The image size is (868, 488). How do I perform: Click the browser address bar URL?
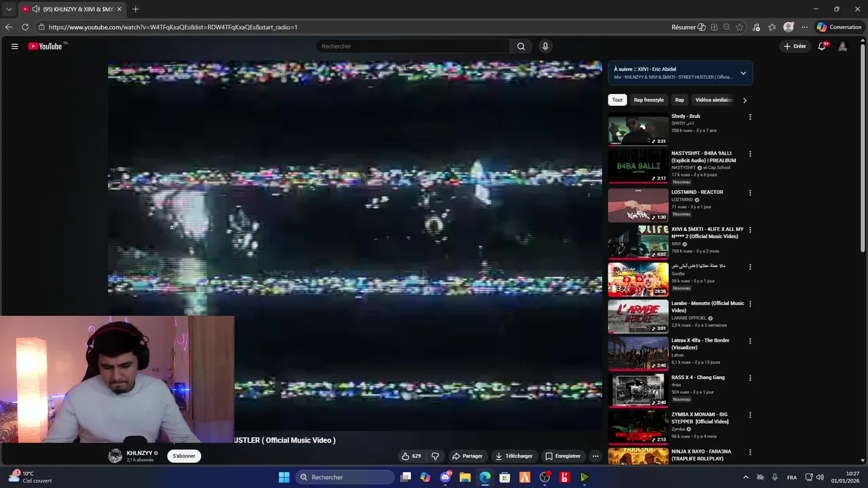click(x=173, y=27)
